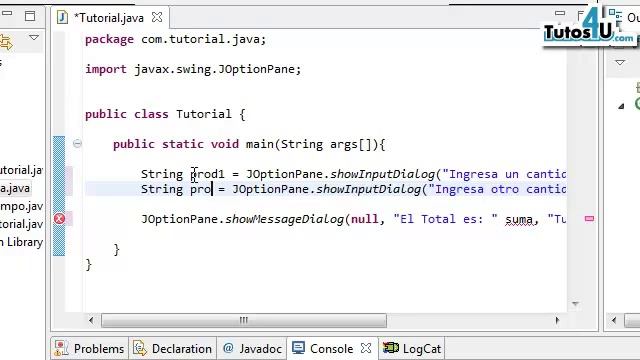Toggle Link with Editor in Package Explorer
640x360 pixels.
click(6, 42)
